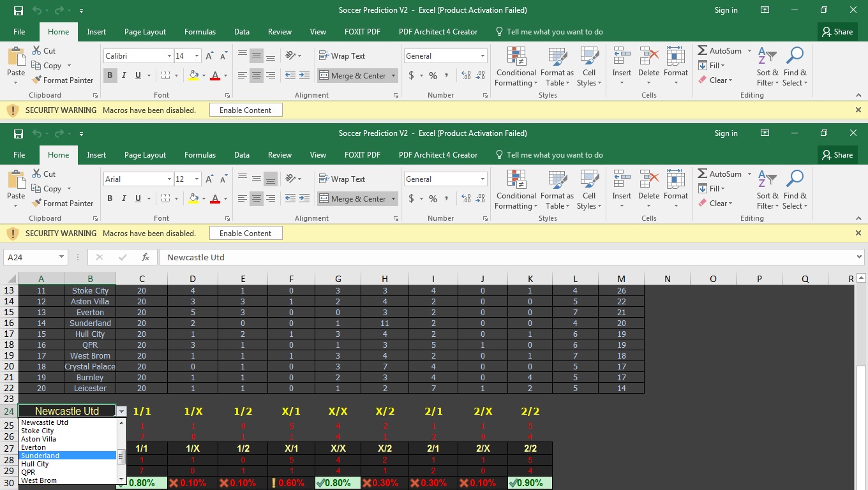Pick Hull City in the team dropdown list
Screen dimensions: 868x490
pyautogui.click(x=68, y=464)
